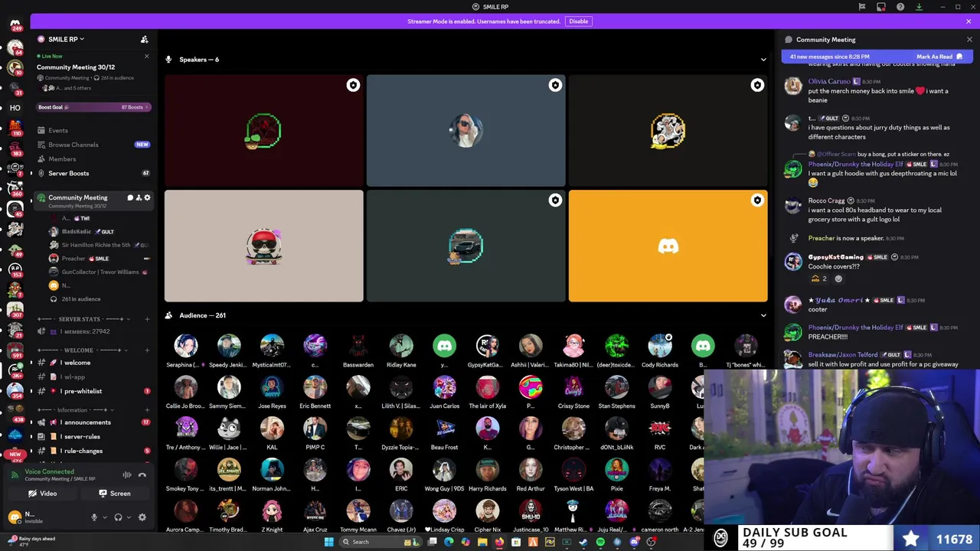Toggle microphone mute in user panel

(x=94, y=517)
